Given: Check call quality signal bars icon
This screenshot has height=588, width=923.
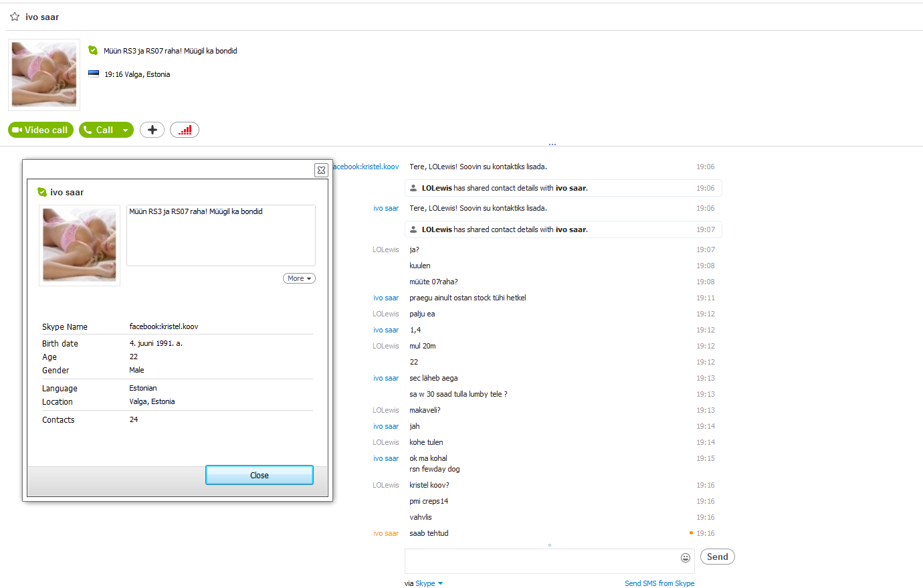Looking at the screenshot, I should click(185, 130).
